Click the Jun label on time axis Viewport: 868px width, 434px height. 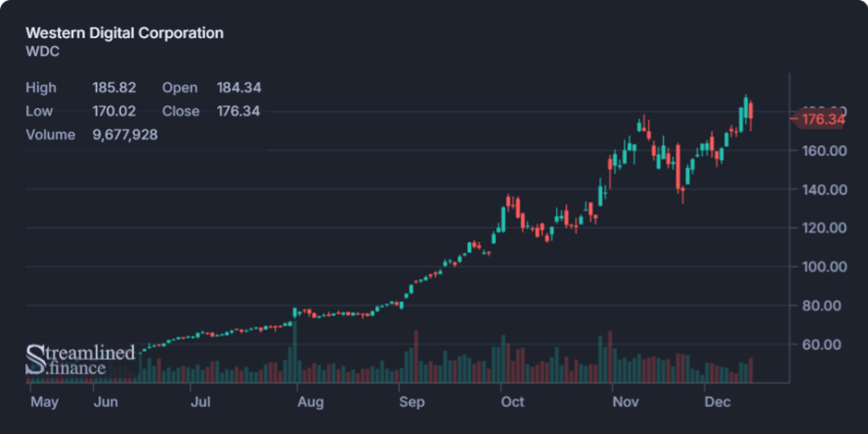(106, 402)
